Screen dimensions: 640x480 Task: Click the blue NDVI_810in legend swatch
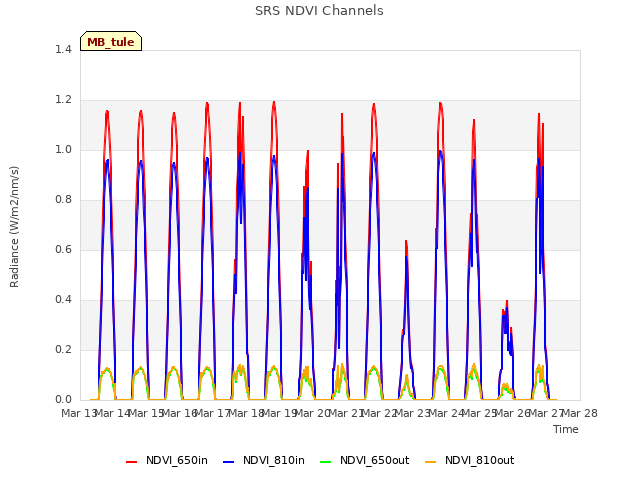click(229, 462)
